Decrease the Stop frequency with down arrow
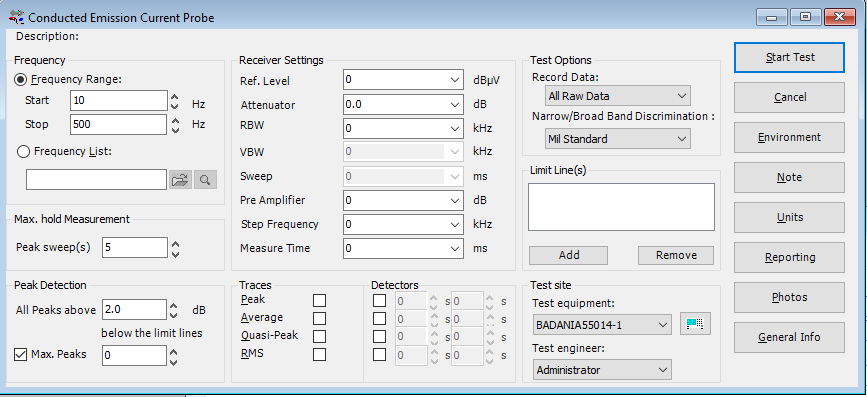The height and width of the screenshot is (397, 867). pos(175,130)
